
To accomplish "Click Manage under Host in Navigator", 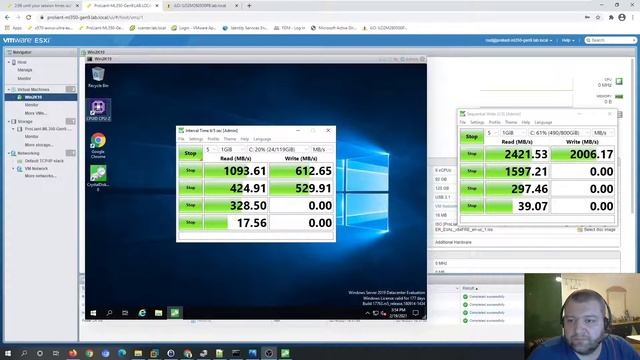I will [x=24, y=70].
